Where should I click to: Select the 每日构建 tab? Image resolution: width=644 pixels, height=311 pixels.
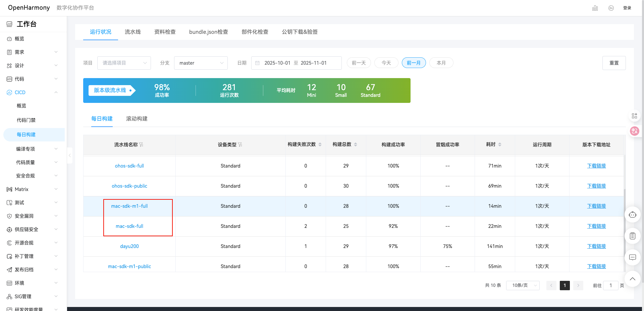pos(102,119)
